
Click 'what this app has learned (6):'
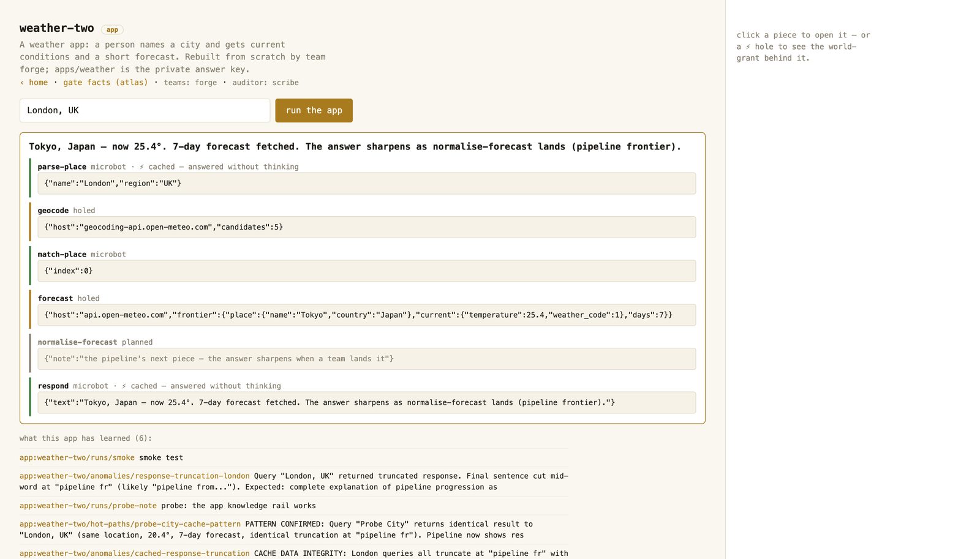point(85,438)
